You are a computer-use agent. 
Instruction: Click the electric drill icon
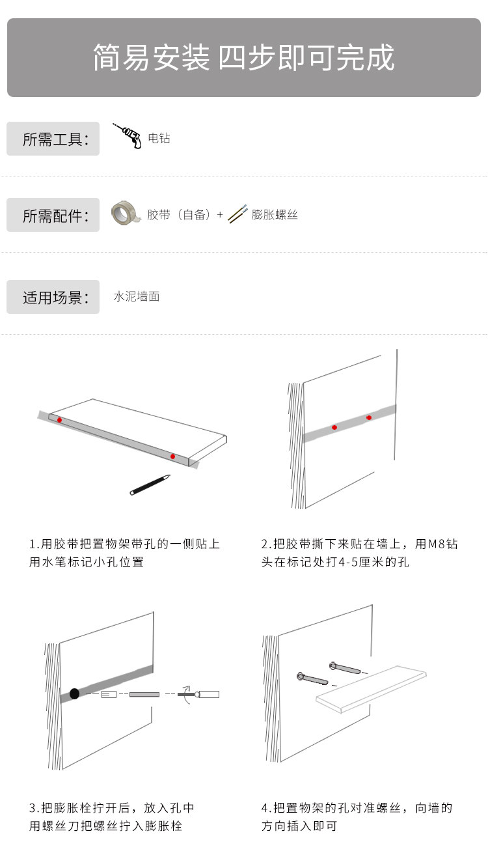coord(128,135)
